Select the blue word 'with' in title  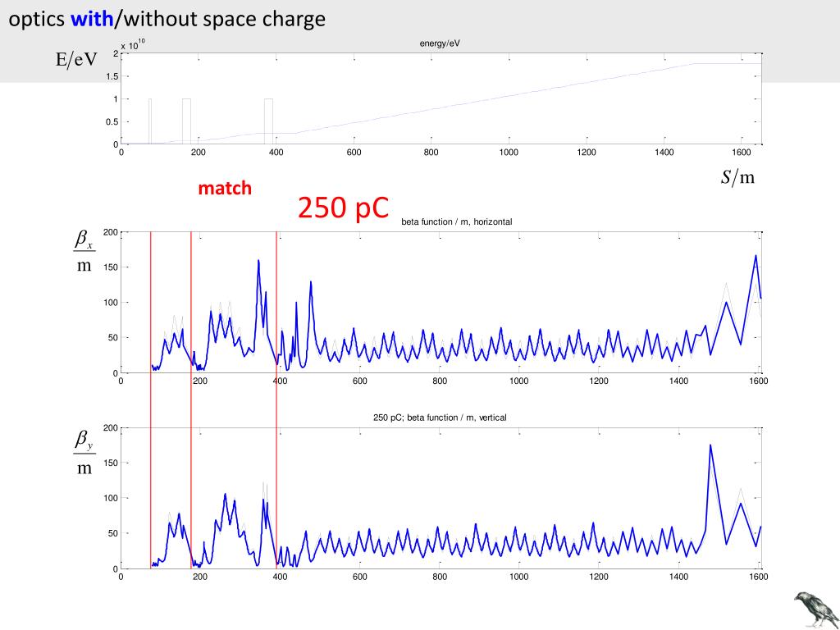pos(92,20)
